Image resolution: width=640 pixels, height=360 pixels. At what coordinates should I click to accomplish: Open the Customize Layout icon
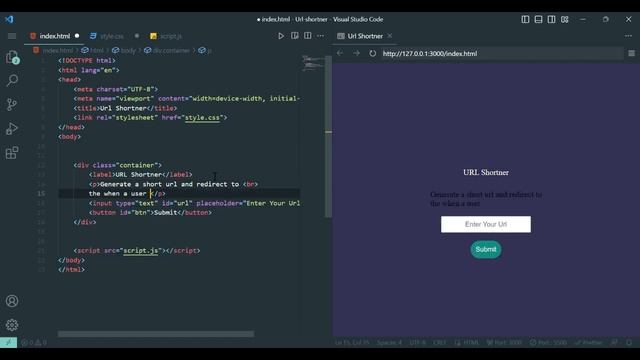(x=564, y=19)
